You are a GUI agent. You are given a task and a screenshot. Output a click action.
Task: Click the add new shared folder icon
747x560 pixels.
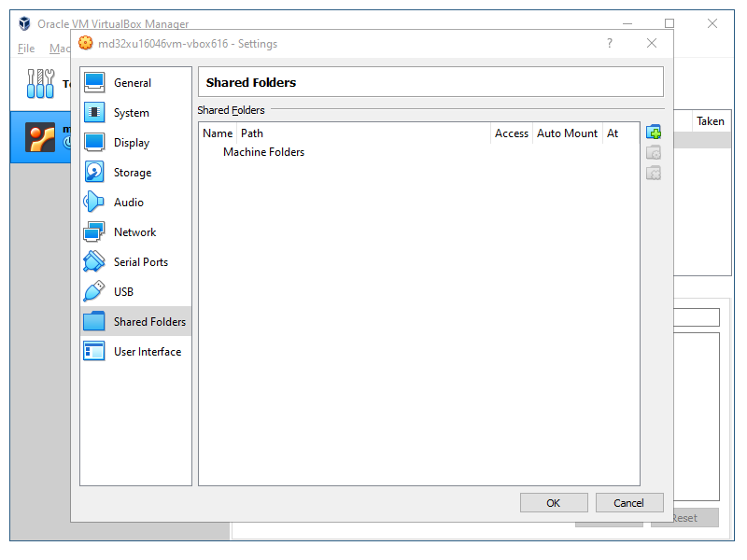[654, 133]
